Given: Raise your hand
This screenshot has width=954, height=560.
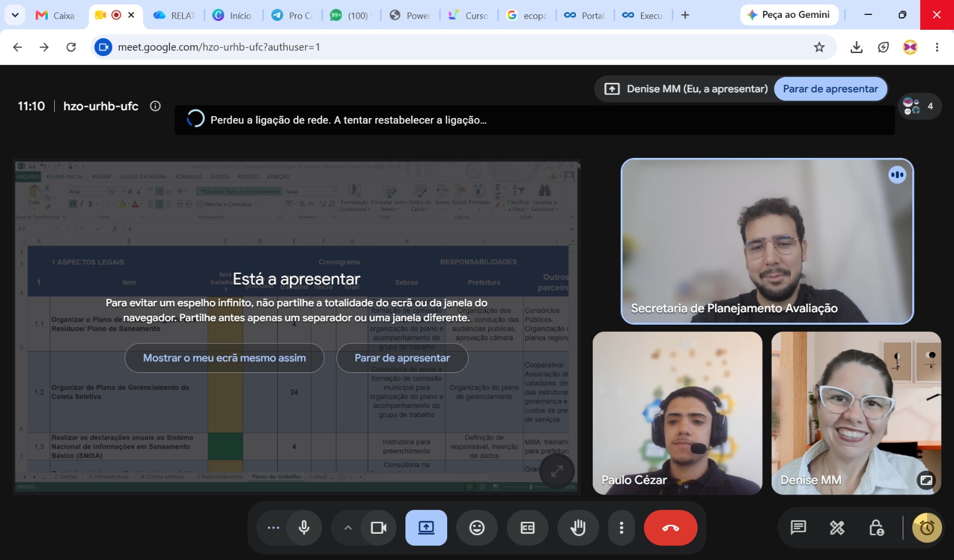Looking at the screenshot, I should click(578, 528).
